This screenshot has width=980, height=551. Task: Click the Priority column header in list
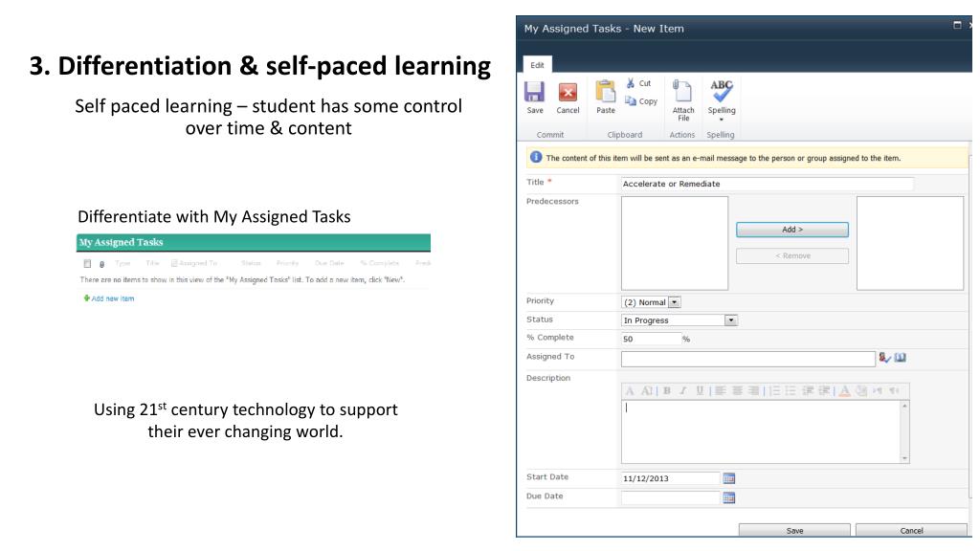287,264
